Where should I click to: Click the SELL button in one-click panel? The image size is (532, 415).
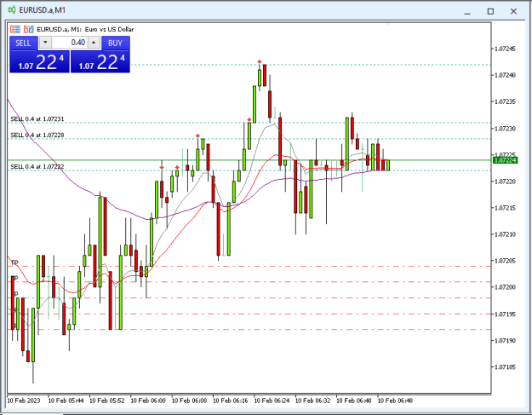(23, 43)
